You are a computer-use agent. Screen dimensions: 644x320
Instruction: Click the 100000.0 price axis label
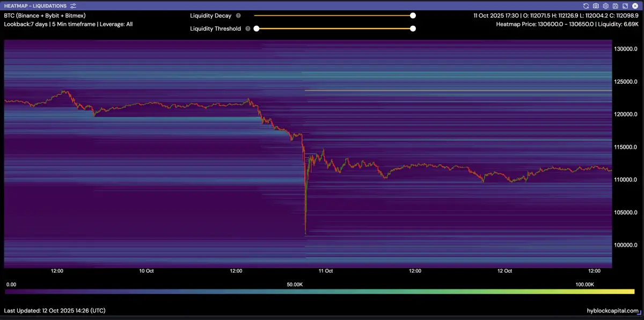coord(625,245)
